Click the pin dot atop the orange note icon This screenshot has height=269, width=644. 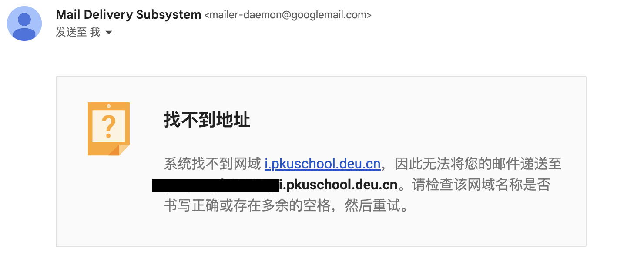click(x=109, y=106)
